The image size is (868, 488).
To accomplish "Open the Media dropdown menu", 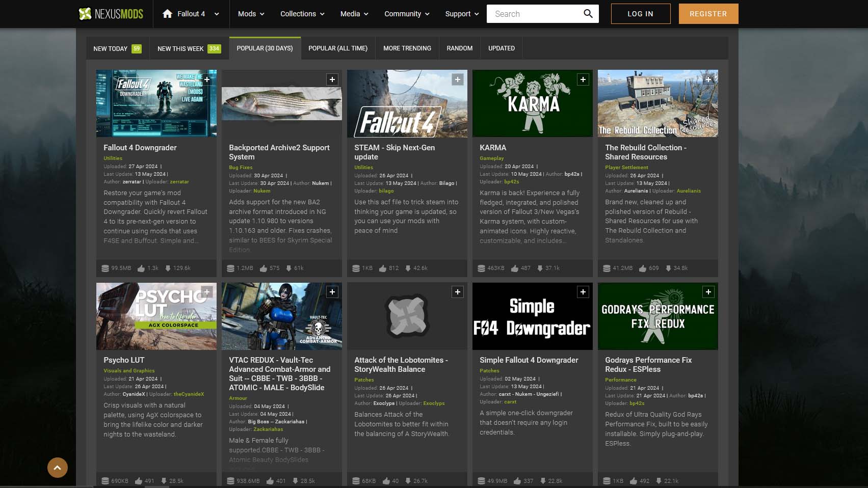I will pos(354,14).
